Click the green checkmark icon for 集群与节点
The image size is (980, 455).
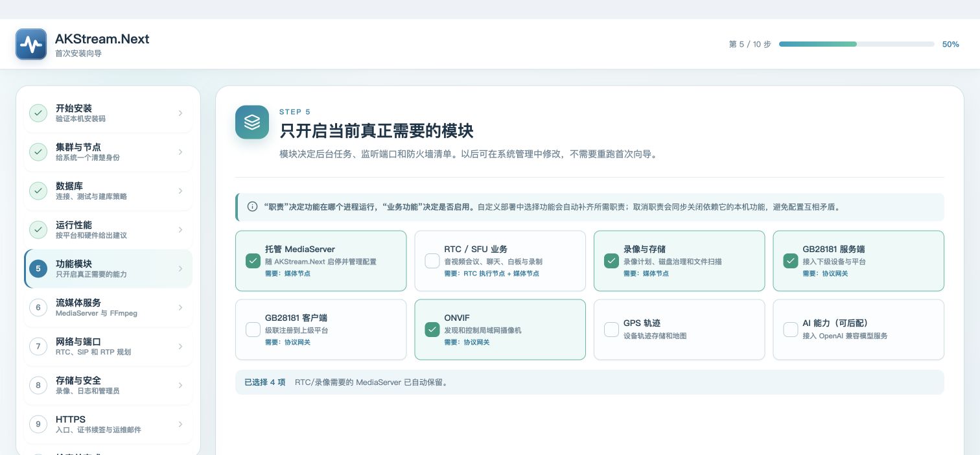(x=38, y=152)
